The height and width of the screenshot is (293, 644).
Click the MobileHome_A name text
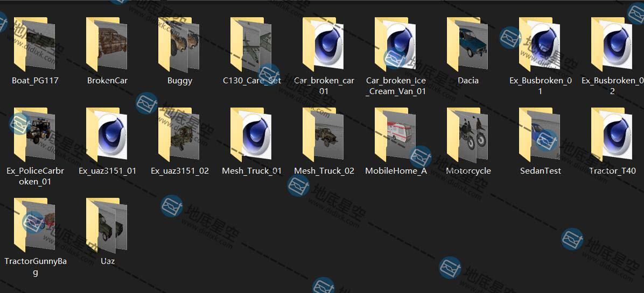pyautogui.click(x=396, y=171)
